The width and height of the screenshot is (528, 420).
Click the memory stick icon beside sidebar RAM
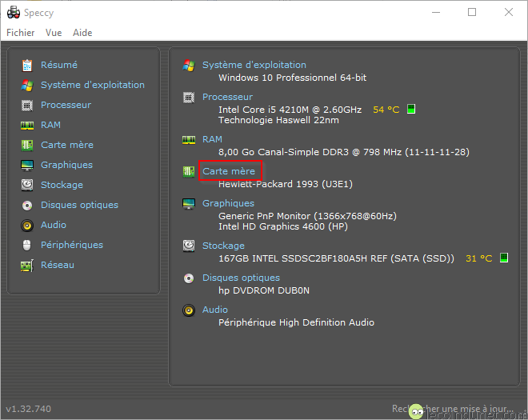pyautogui.click(x=27, y=126)
